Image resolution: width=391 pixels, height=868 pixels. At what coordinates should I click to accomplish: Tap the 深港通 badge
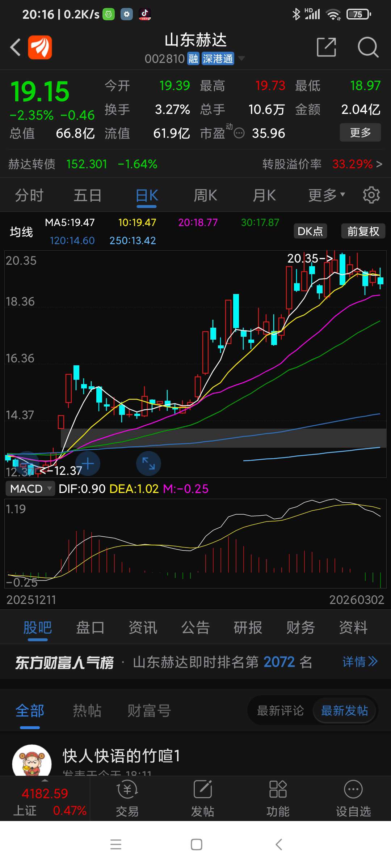point(218,59)
